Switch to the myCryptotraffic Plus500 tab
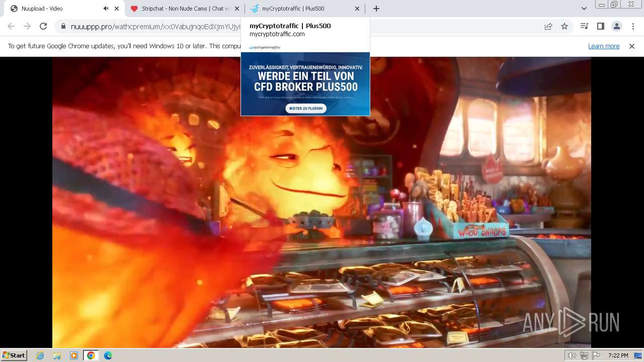 click(x=305, y=9)
